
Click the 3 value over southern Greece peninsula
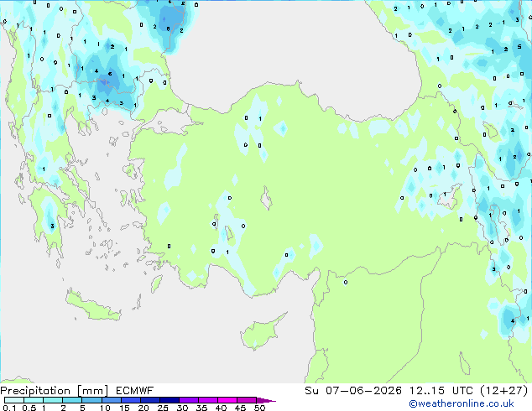point(52,226)
